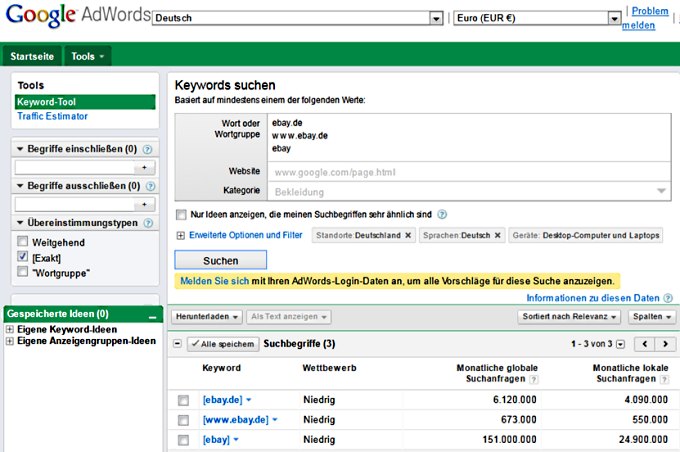This screenshot has height=452, width=680.
Task: Open the Tools tab menu
Action: point(88,56)
